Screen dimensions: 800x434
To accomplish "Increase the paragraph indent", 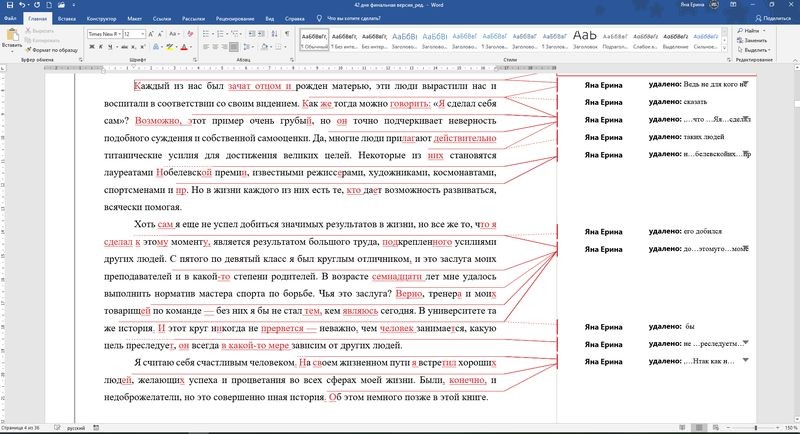I will point(261,34).
